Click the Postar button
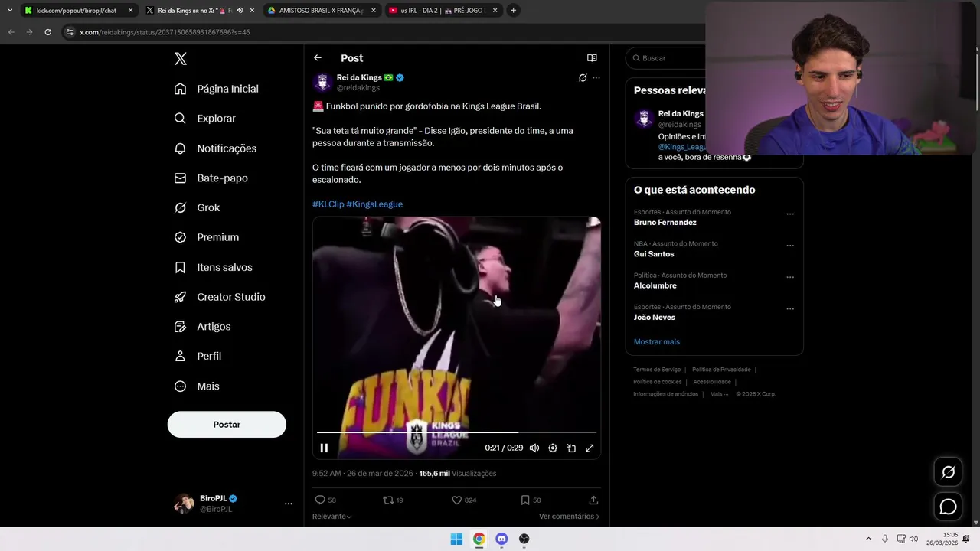980x551 pixels. [x=227, y=425]
